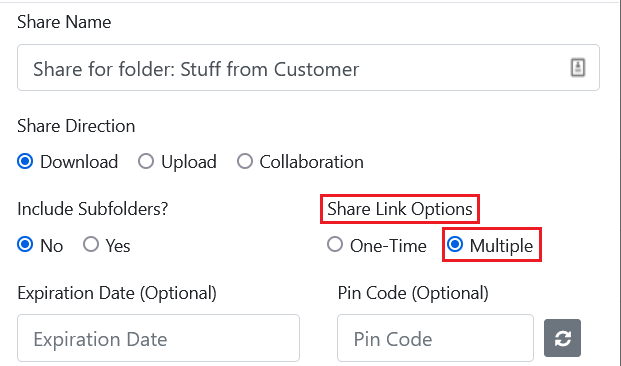Select No for Include Subfolders
Viewport: 621px width, 366px height.
25,245
